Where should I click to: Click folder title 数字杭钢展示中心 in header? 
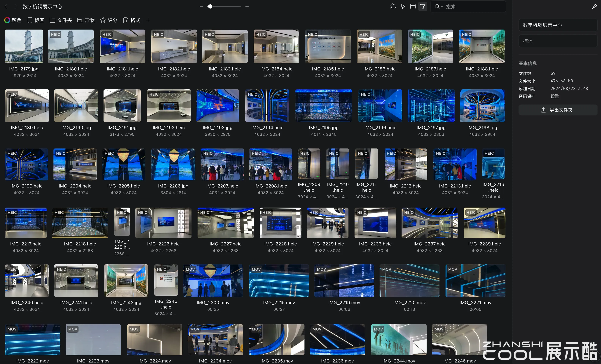42,7
